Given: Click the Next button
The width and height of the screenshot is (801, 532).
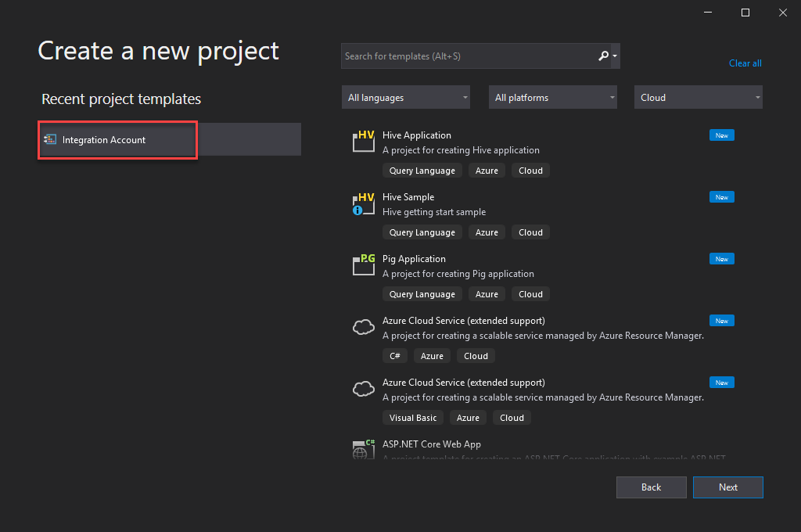Looking at the screenshot, I should point(728,487).
